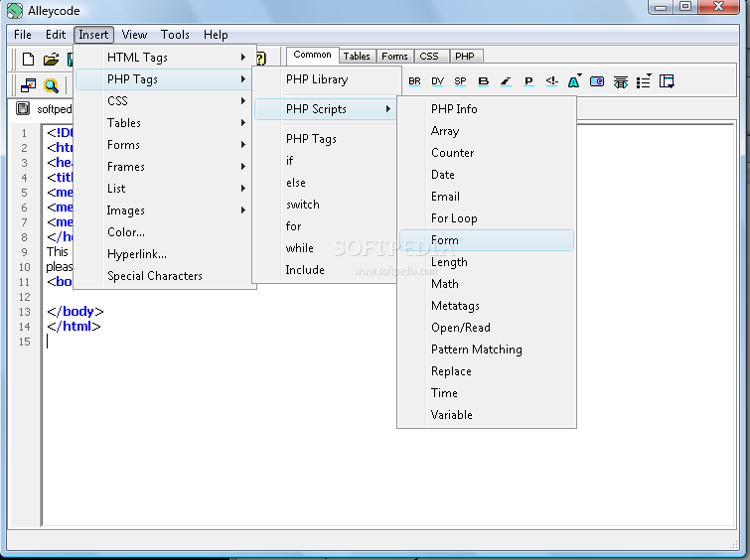Open the PHP Tags submenu item
The height and width of the screenshot is (560, 750).
[163, 79]
